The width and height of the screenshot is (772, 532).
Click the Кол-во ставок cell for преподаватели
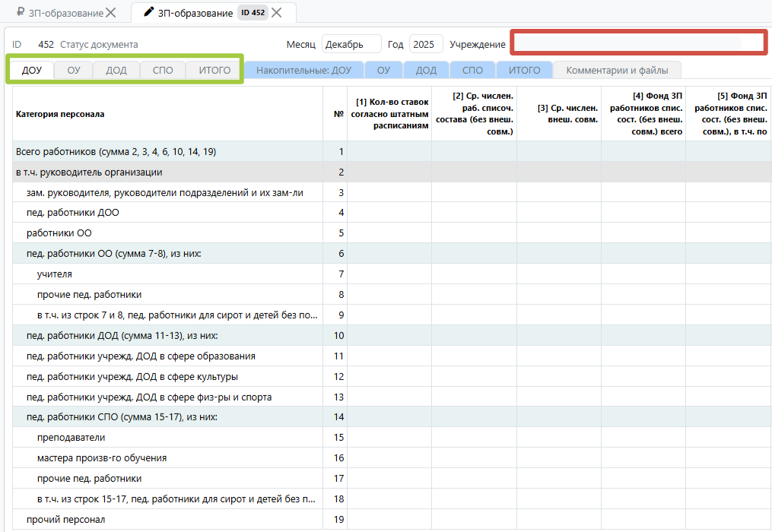(x=389, y=438)
